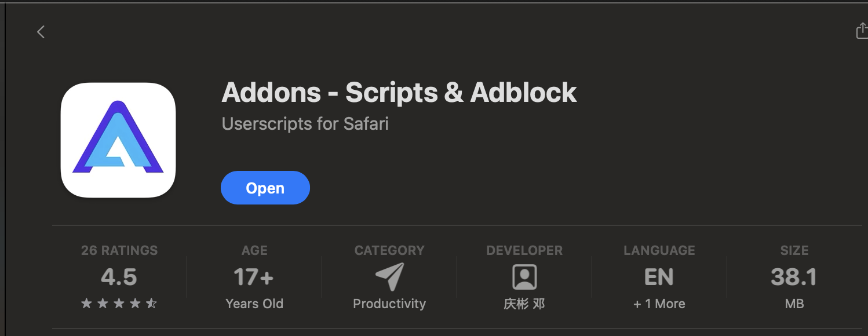Click the 4.5 rating score
This screenshot has width=868, height=336.
[119, 277]
